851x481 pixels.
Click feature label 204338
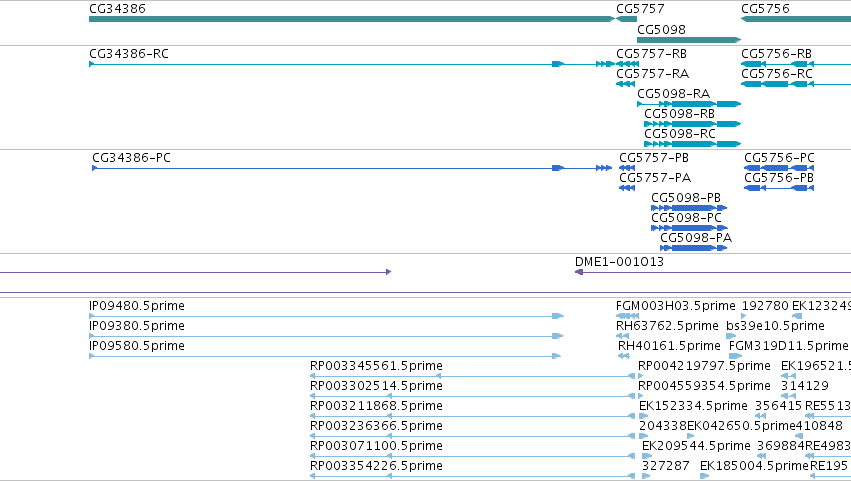(663, 426)
